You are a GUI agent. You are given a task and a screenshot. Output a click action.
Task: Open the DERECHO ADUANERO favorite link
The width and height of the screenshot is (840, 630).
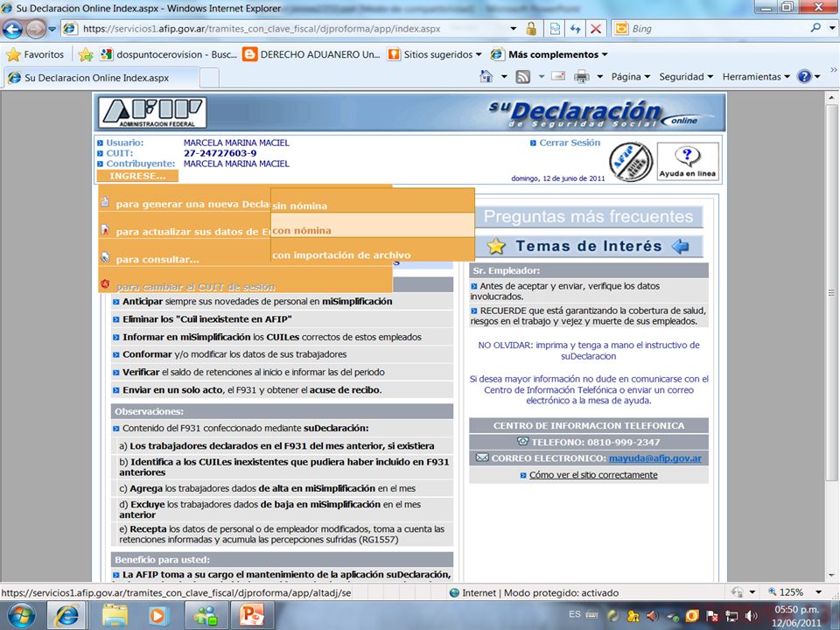pos(311,54)
